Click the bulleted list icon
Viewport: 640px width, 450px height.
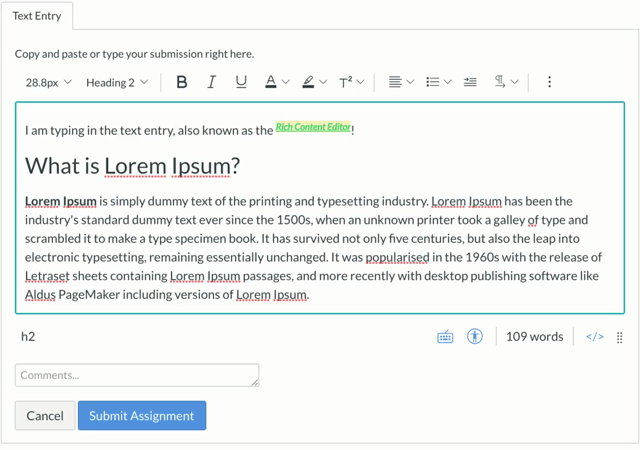coord(432,82)
